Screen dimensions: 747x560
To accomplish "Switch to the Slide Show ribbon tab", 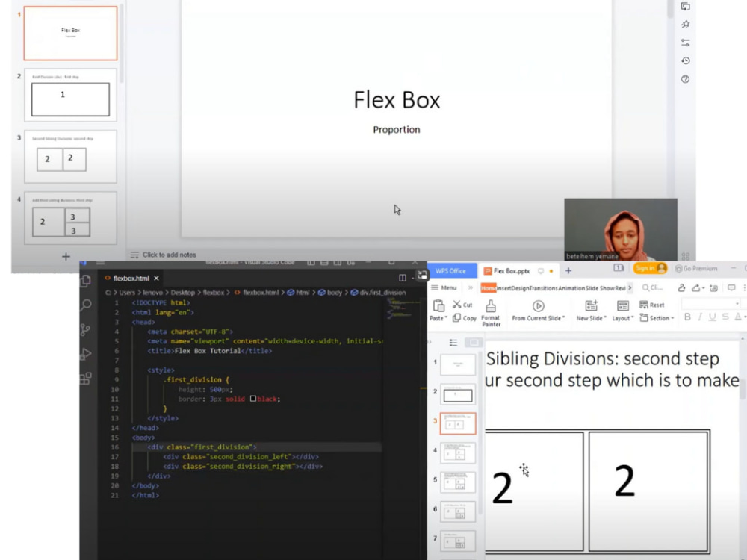I will [x=600, y=288].
